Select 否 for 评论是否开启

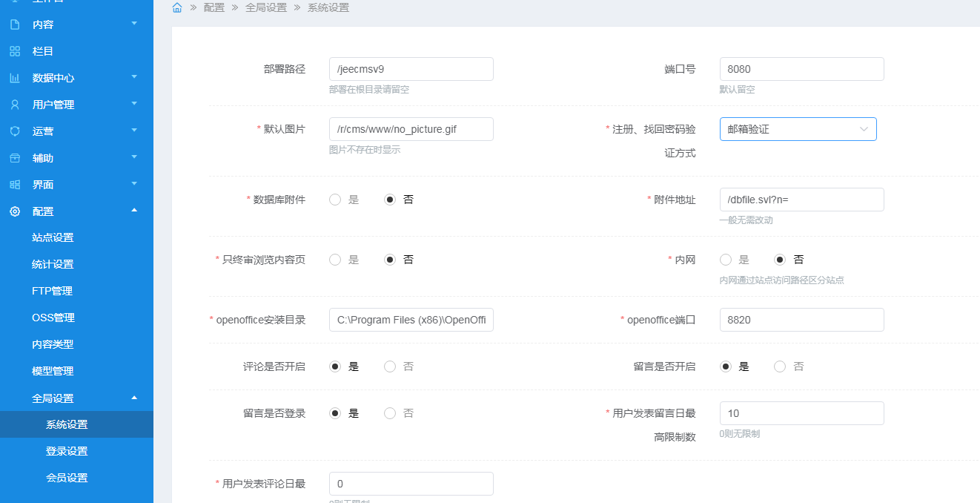(390, 366)
